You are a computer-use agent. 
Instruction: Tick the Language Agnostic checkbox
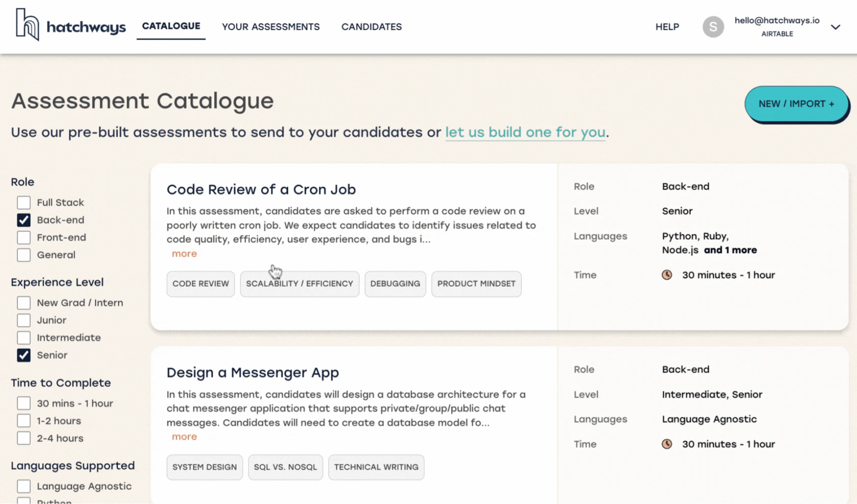tap(24, 487)
